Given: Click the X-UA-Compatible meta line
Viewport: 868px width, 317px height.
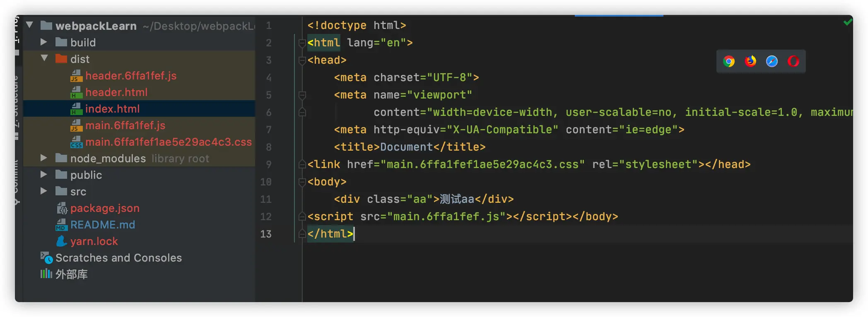Looking at the screenshot, I should click(x=509, y=130).
